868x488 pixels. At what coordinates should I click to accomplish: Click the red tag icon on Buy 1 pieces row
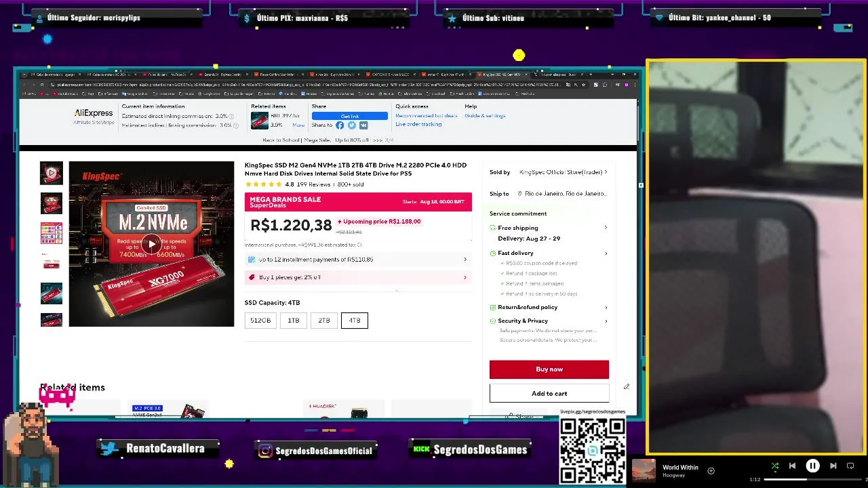pyautogui.click(x=252, y=277)
